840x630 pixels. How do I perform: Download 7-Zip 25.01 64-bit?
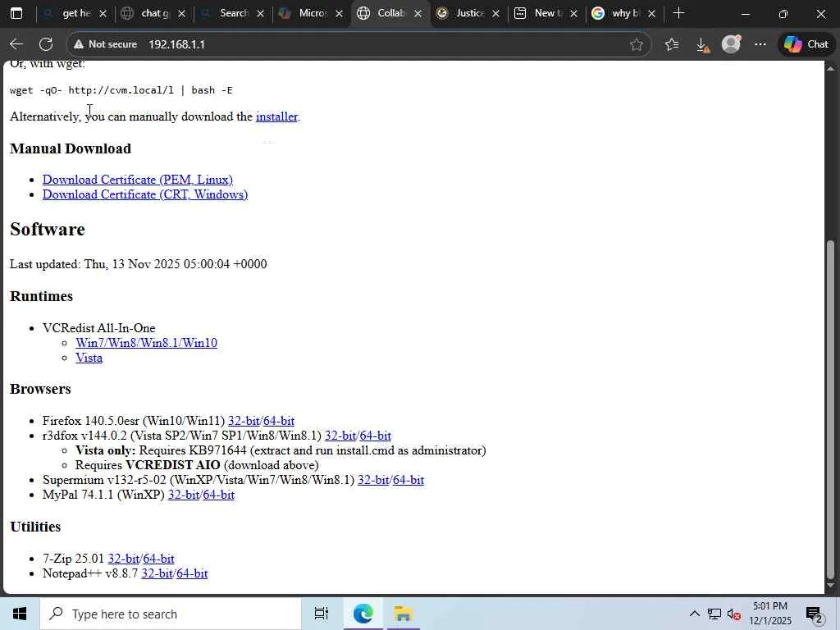[158, 559]
